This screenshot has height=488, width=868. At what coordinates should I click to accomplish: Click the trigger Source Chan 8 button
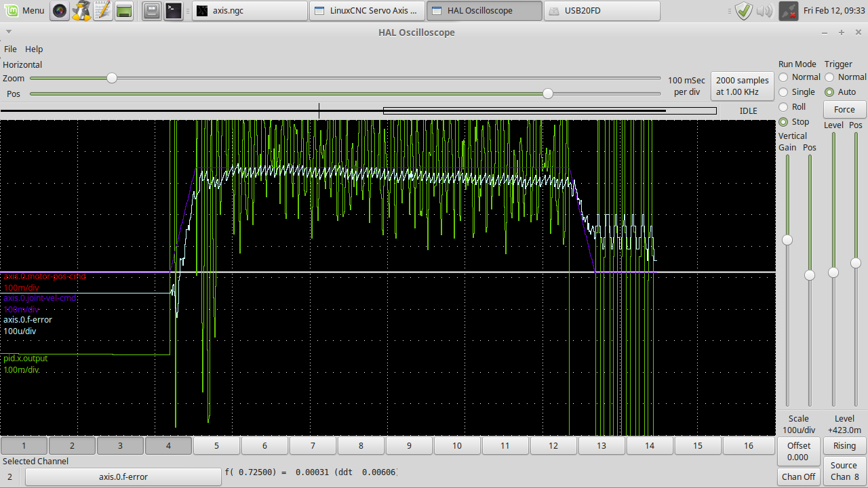click(844, 471)
